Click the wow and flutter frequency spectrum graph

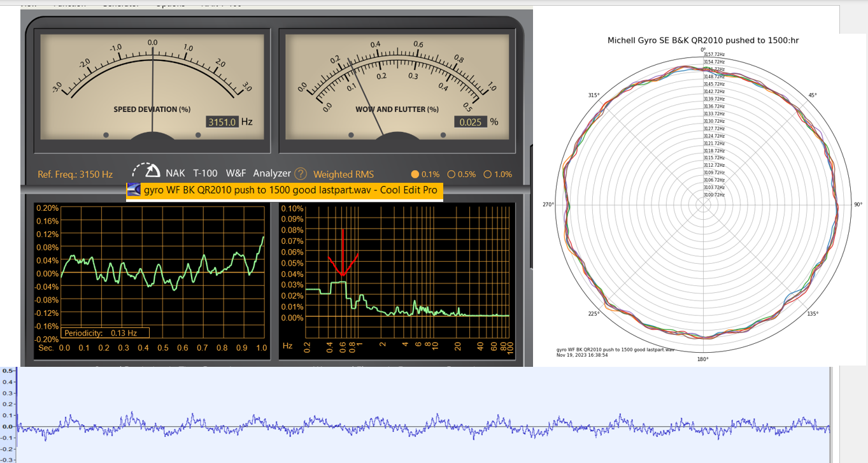[x=408, y=273]
